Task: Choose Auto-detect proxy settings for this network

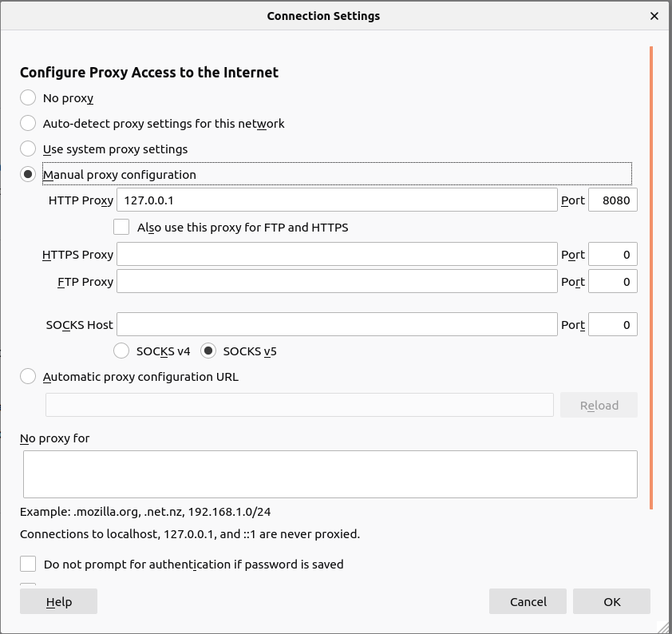Action: (x=28, y=124)
